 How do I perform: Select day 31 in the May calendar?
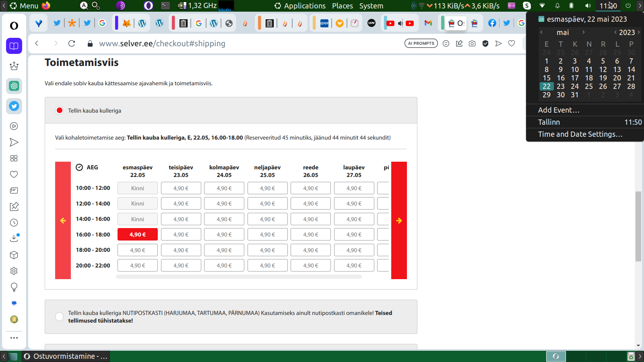[575, 95]
